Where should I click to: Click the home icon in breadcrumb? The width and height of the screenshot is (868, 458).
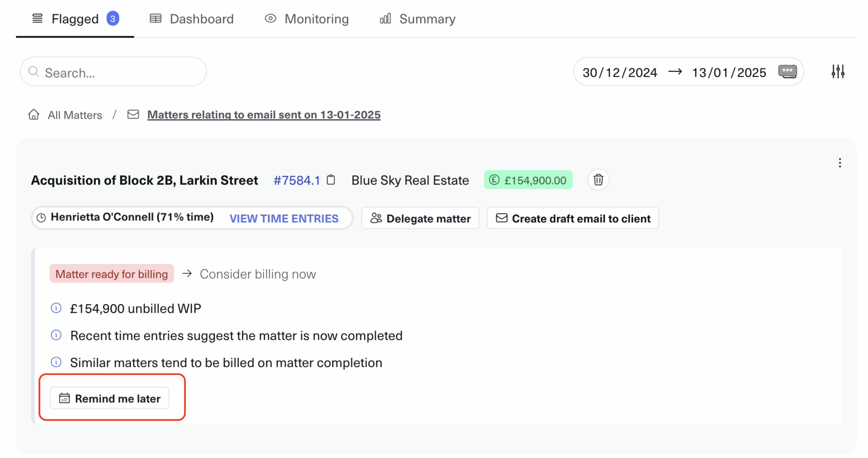34,114
